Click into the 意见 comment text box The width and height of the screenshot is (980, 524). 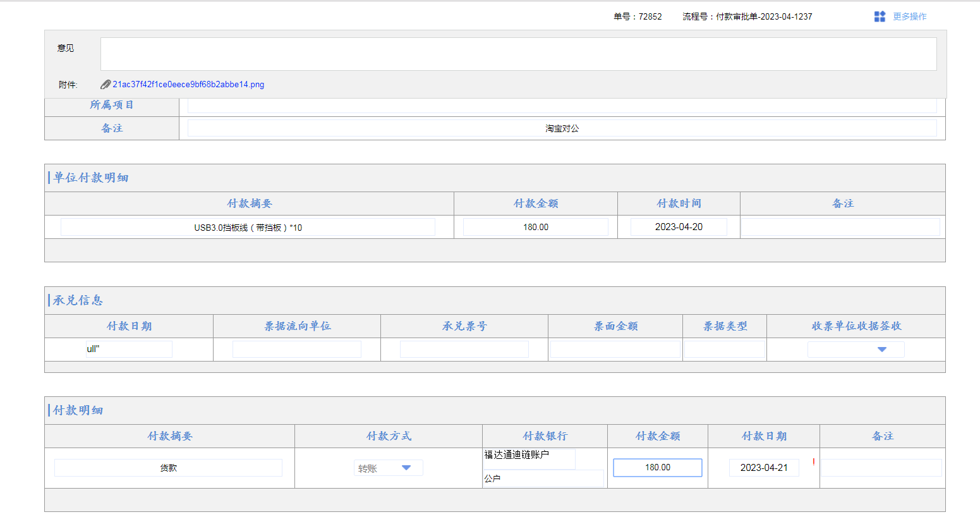[518, 54]
